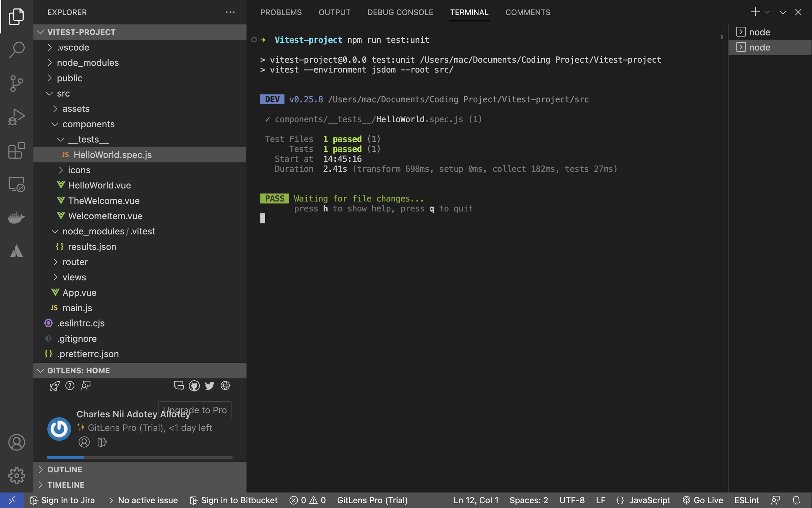This screenshot has width=812, height=508.
Task: Click Sign in to Bitbucket
Action: coord(234,500)
